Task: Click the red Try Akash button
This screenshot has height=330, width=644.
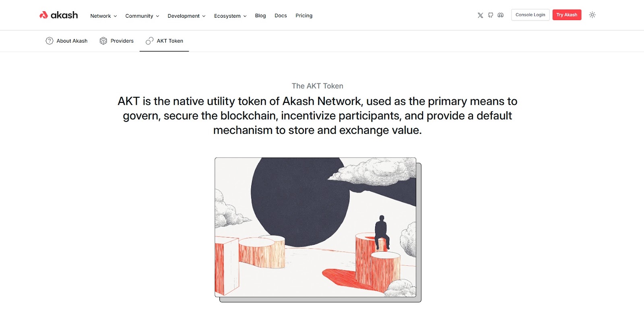Action: 567,15
